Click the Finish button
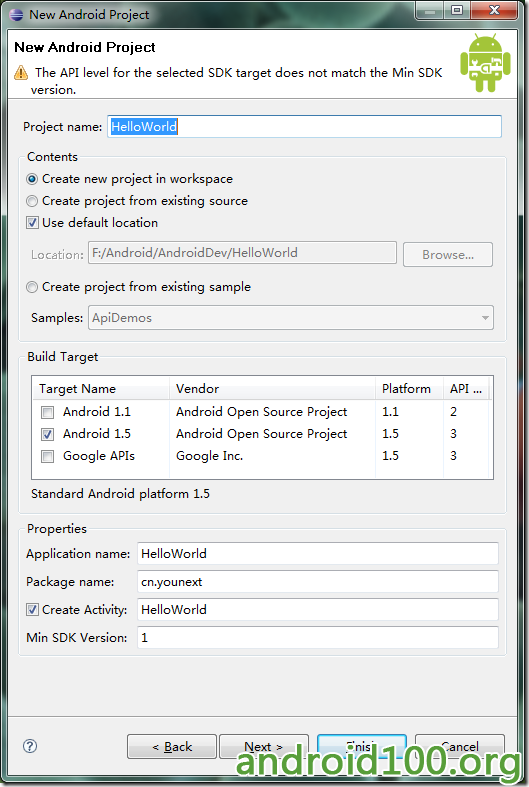 [362, 746]
